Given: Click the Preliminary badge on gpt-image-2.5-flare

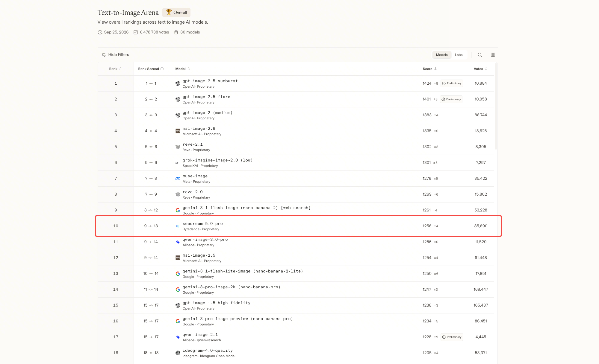Looking at the screenshot, I should [451, 99].
